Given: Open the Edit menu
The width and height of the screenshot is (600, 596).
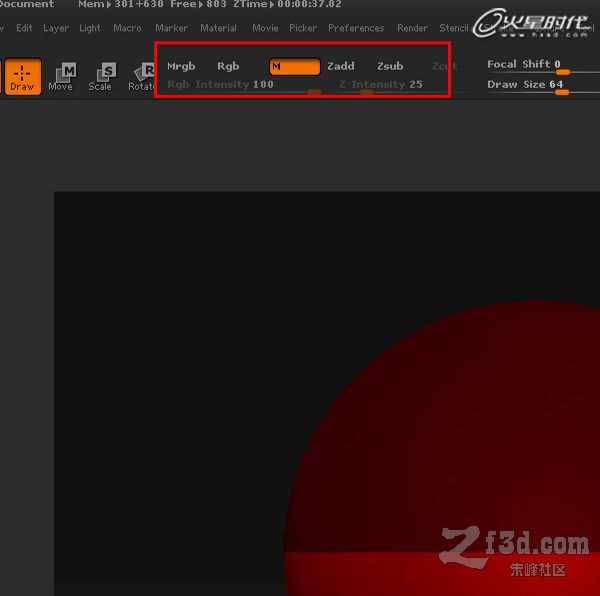Looking at the screenshot, I should click(x=24, y=28).
